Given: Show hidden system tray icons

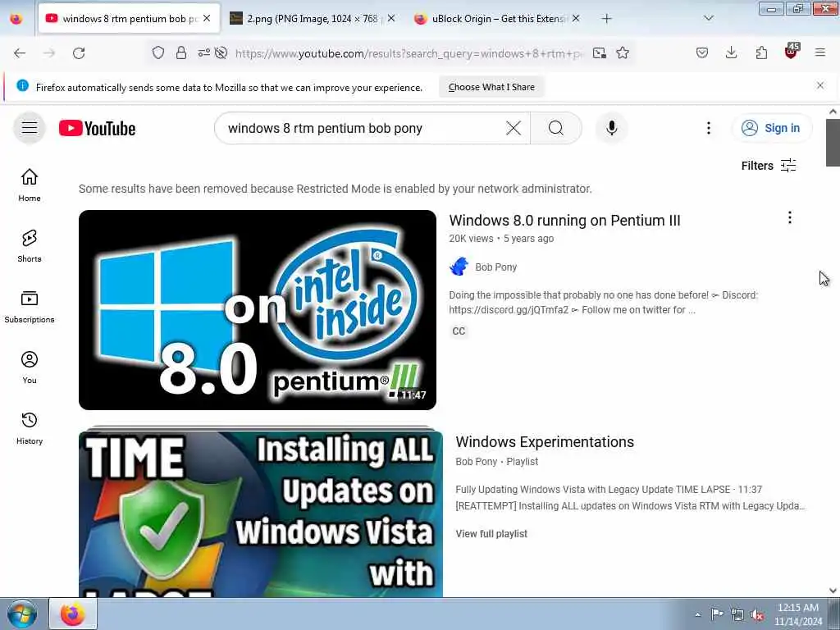Looking at the screenshot, I should tap(697, 614).
